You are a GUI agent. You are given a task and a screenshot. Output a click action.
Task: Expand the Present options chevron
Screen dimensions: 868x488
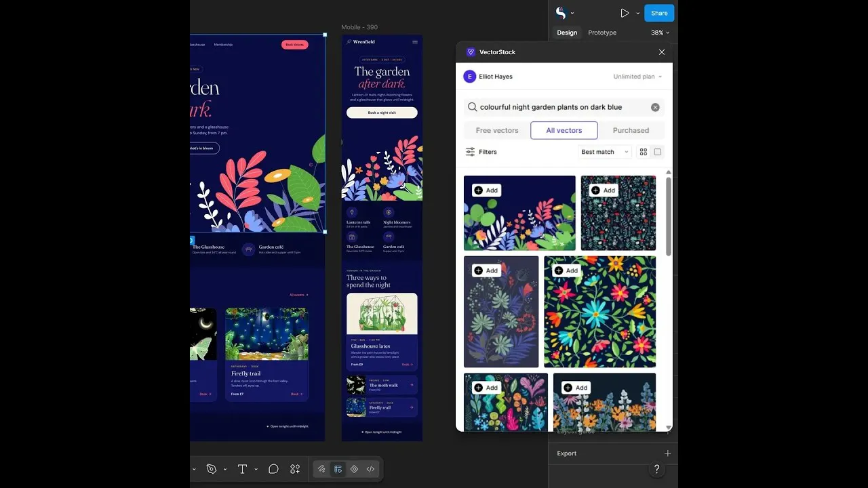[x=637, y=13]
